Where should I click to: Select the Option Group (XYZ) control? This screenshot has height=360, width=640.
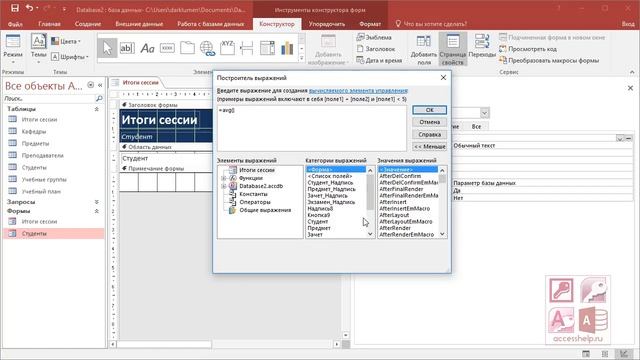pyautogui.click(x=227, y=48)
